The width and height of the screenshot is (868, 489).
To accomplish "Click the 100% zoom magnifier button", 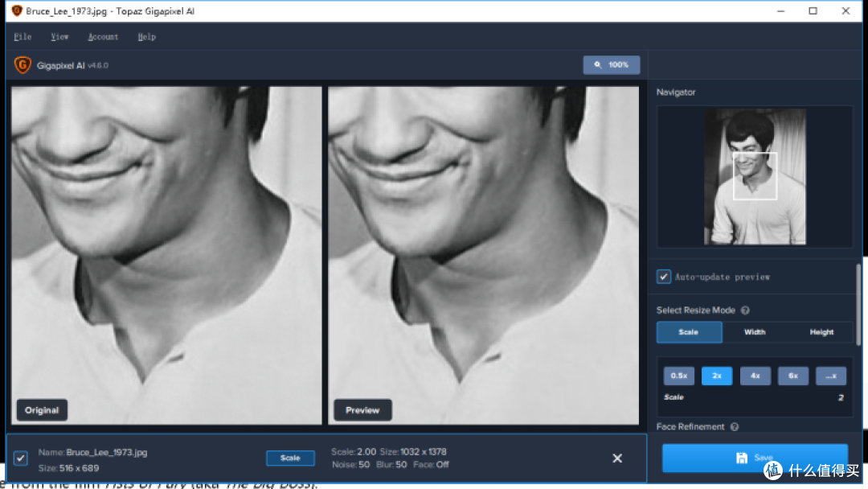I will click(x=611, y=65).
